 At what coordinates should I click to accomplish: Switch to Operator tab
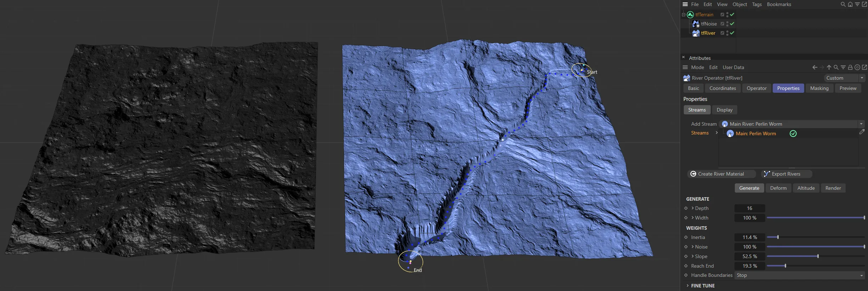[756, 88]
